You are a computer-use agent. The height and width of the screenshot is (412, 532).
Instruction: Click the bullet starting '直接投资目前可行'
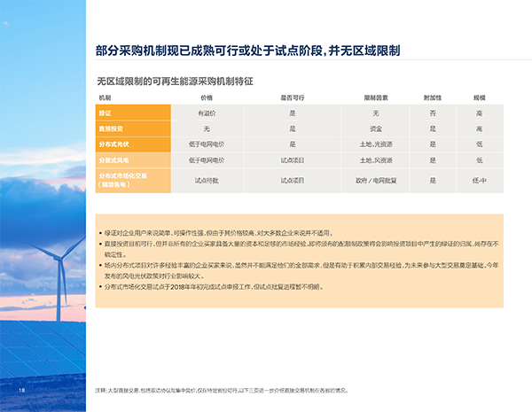tap(299, 249)
